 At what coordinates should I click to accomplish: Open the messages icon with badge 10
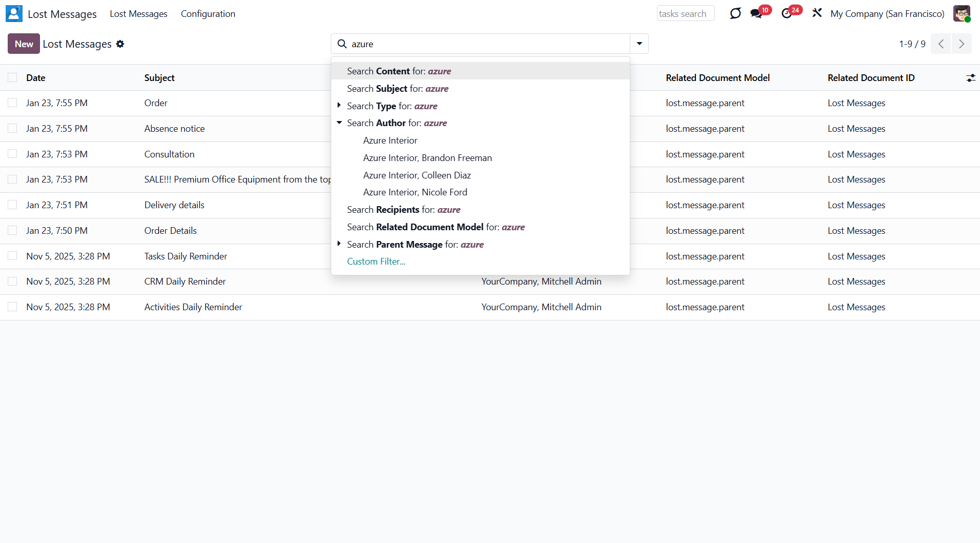click(757, 14)
